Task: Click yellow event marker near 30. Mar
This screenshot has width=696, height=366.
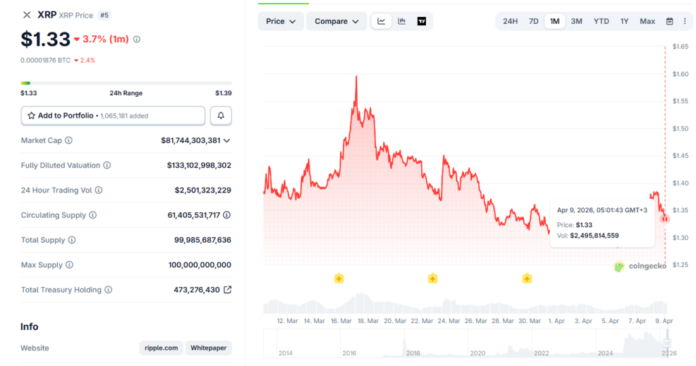Action: [527, 279]
